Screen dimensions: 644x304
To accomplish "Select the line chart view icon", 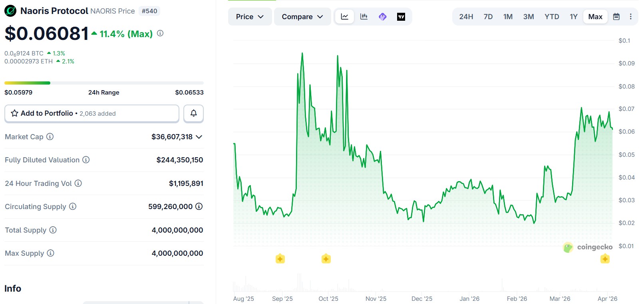I will (344, 17).
